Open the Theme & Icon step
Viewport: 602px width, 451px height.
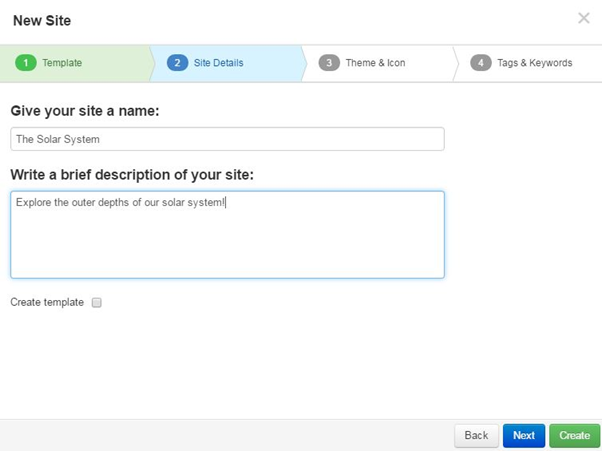(x=378, y=63)
